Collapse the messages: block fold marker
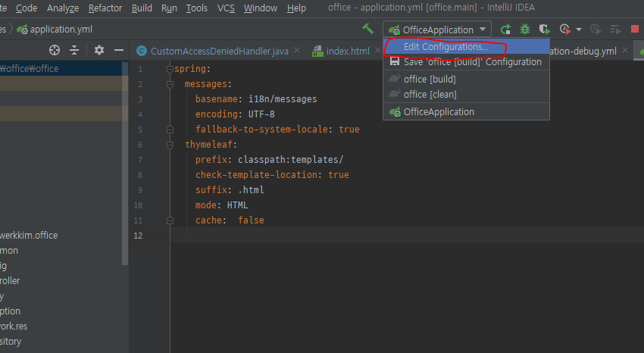 (x=170, y=84)
